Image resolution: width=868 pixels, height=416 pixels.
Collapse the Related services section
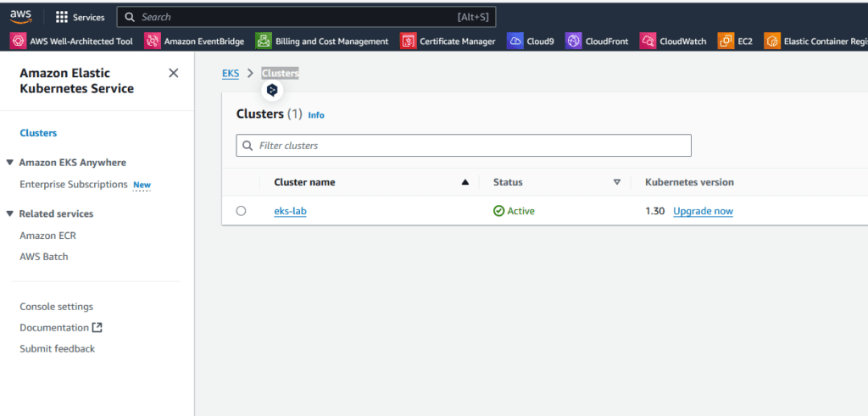[x=9, y=214]
